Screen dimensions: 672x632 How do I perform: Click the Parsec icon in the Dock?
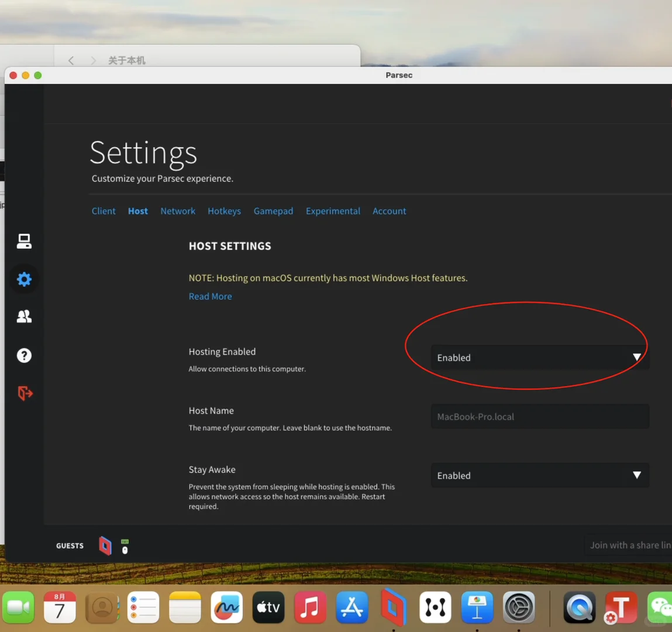click(x=394, y=607)
